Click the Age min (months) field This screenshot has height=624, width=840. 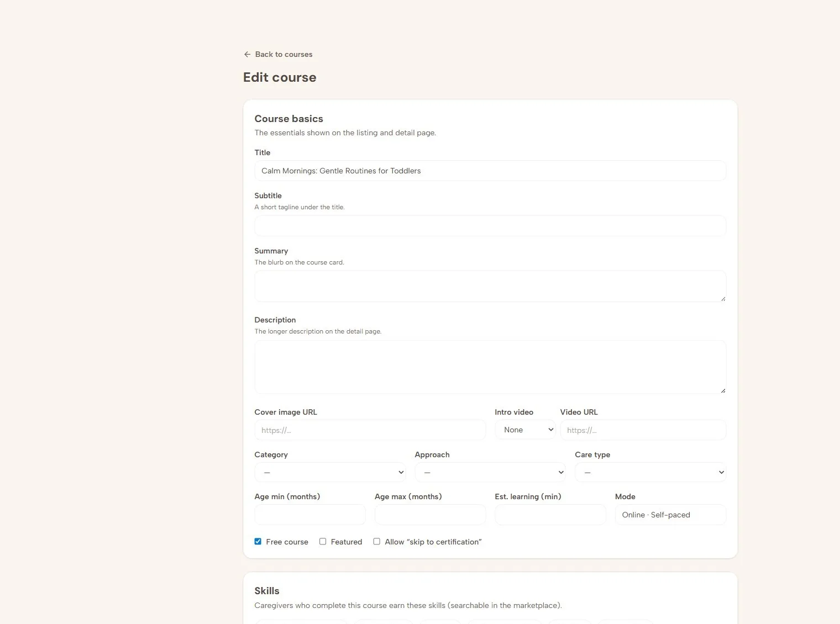[310, 515]
